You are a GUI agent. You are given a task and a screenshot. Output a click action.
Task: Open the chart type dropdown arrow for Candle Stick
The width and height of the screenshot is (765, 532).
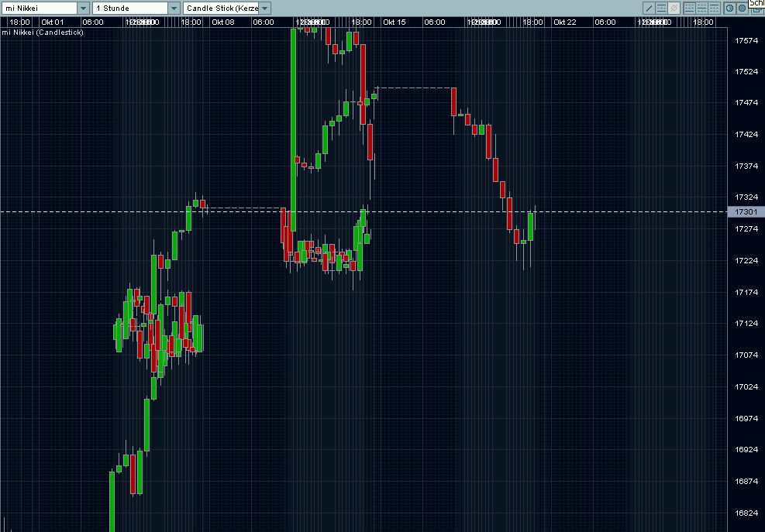pyautogui.click(x=264, y=9)
